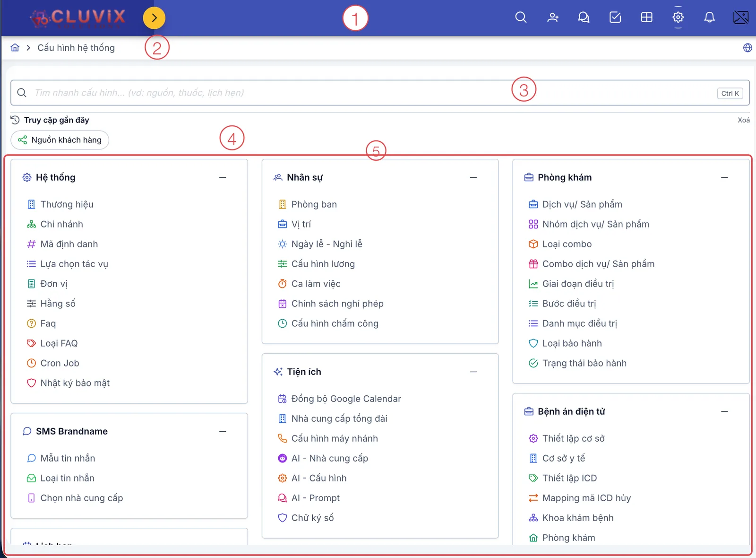Open the task checklist icon
The width and height of the screenshot is (756, 558).
click(x=615, y=17)
